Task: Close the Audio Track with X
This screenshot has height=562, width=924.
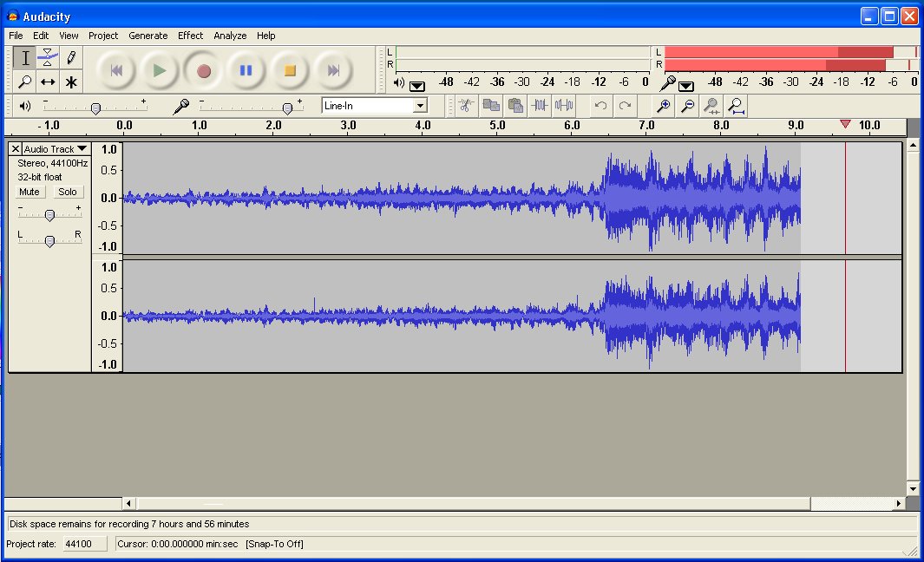Action: pyautogui.click(x=16, y=149)
